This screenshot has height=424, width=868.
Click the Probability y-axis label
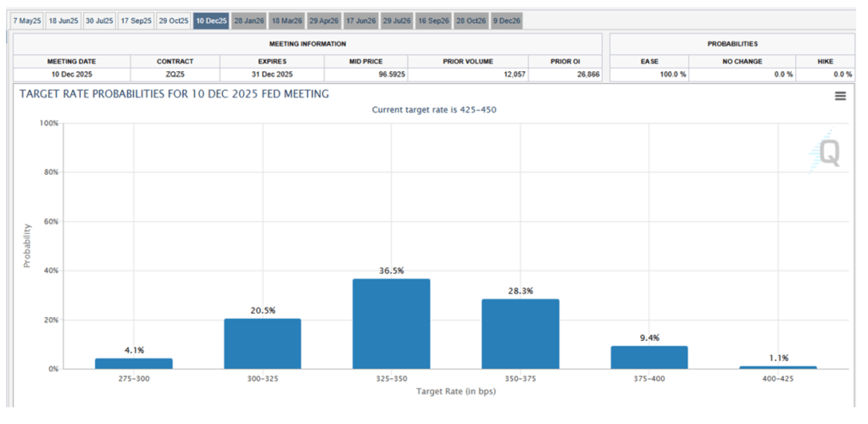pyautogui.click(x=26, y=246)
